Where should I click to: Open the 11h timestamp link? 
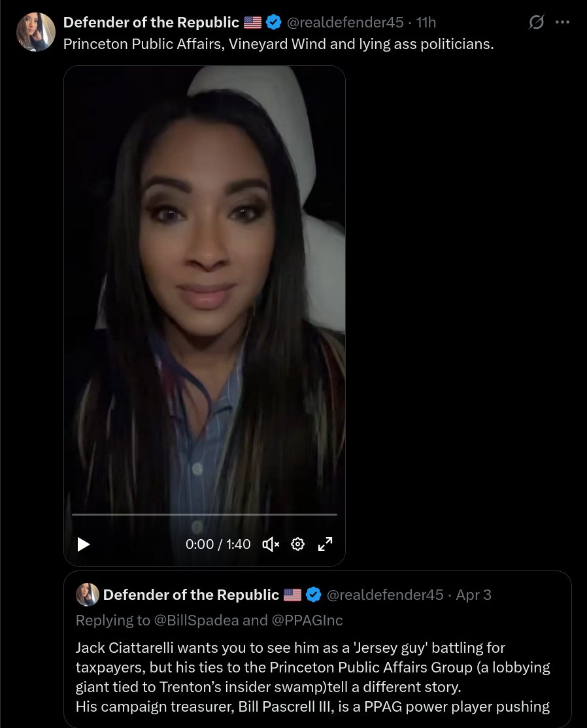(426, 22)
